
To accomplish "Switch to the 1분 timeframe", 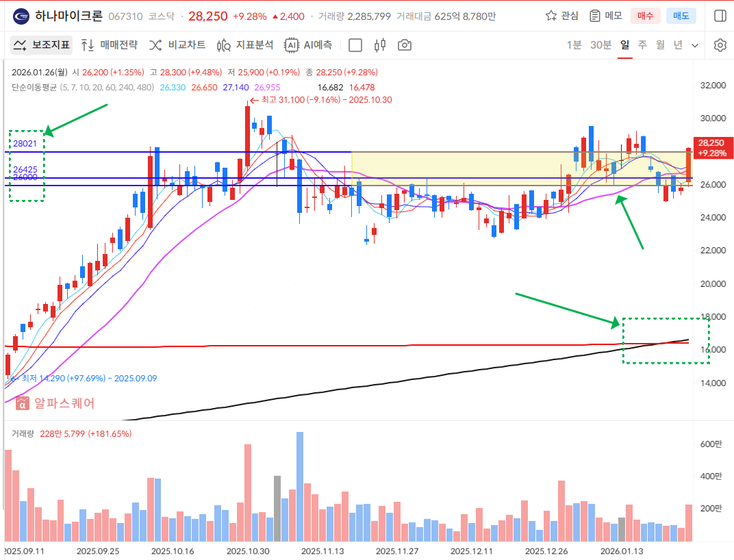I will (574, 45).
